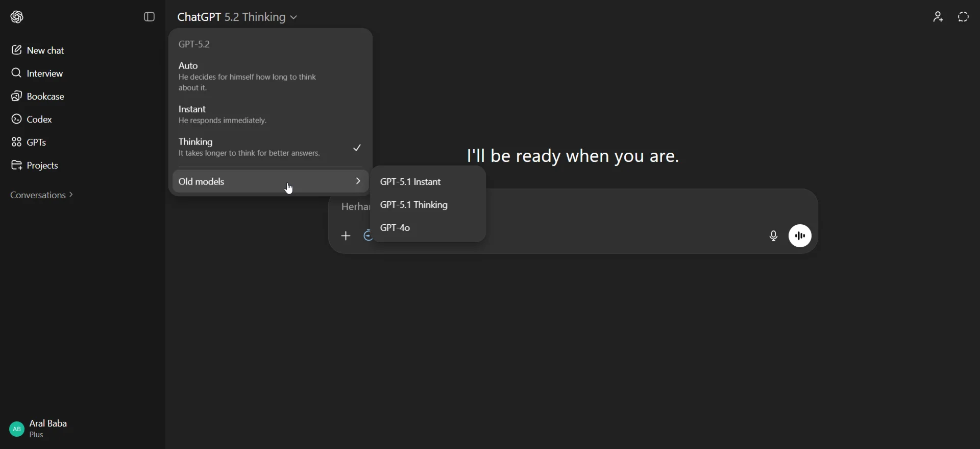Click the ChatGPT logo icon

coord(17,17)
